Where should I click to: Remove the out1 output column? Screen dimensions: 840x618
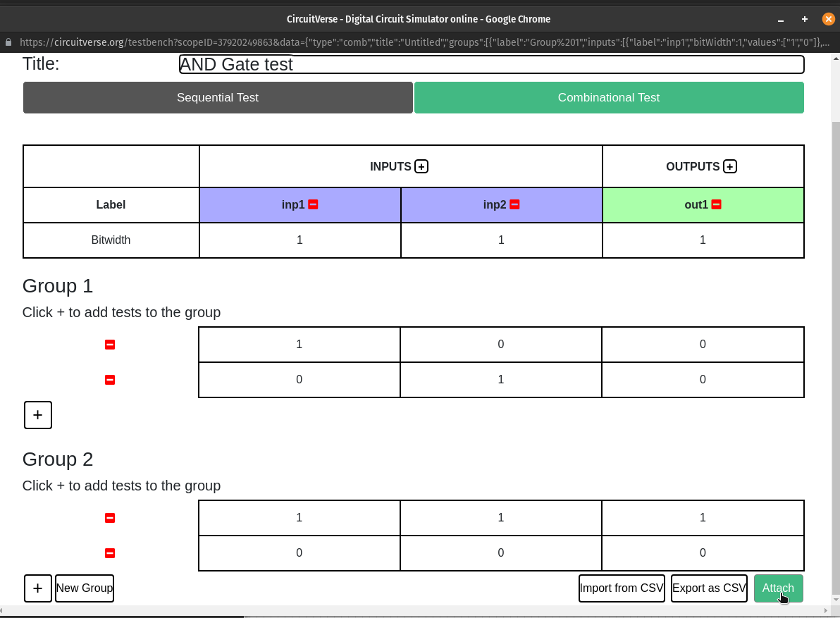pyautogui.click(x=716, y=204)
